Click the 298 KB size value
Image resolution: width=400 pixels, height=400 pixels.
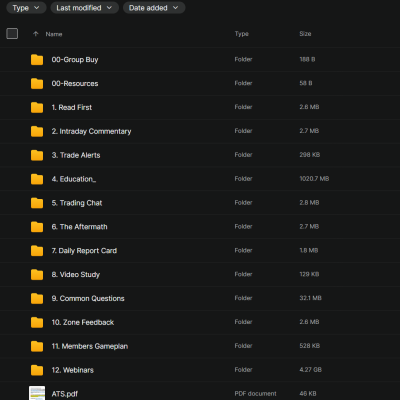(x=310, y=155)
